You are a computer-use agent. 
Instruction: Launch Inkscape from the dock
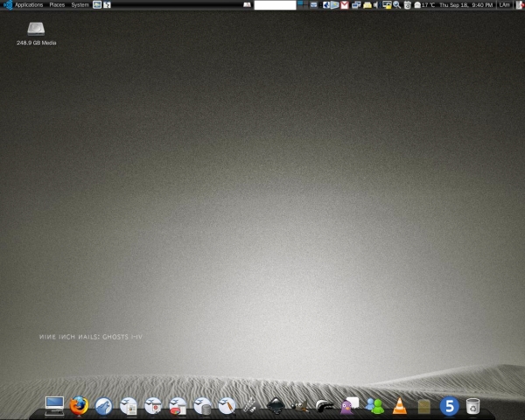[x=276, y=406]
